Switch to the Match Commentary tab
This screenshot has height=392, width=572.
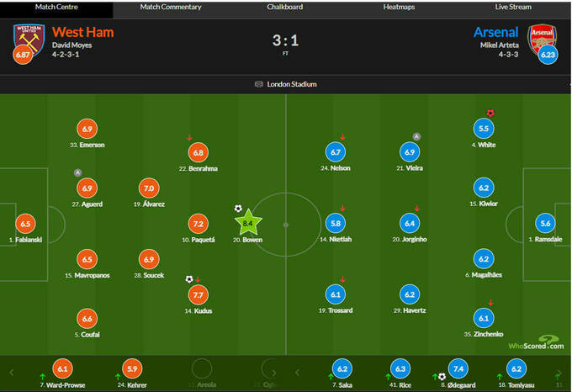coord(171,7)
